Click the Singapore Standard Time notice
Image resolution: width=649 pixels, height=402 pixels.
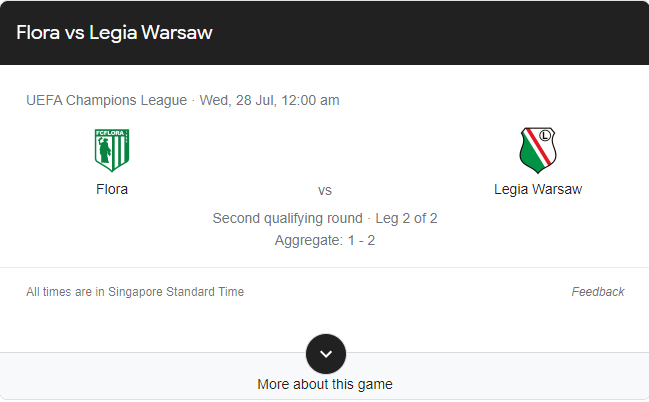coord(135,292)
